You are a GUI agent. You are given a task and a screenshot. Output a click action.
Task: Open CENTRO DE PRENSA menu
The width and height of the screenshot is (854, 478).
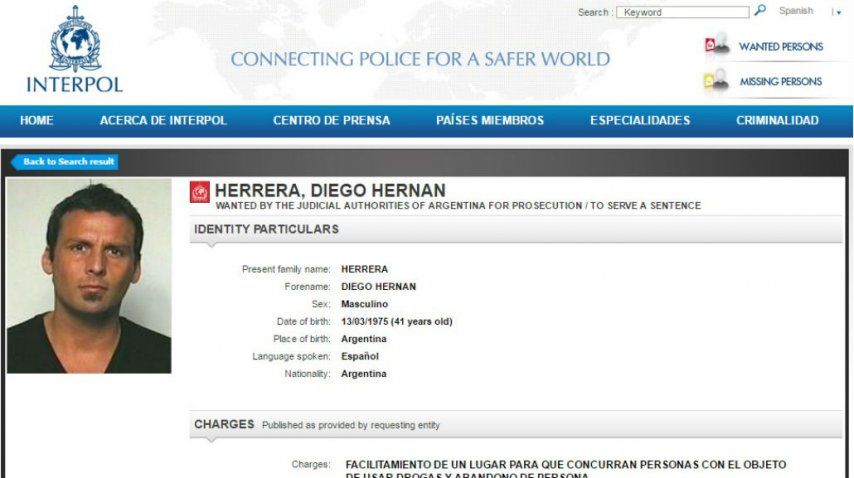tap(331, 120)
